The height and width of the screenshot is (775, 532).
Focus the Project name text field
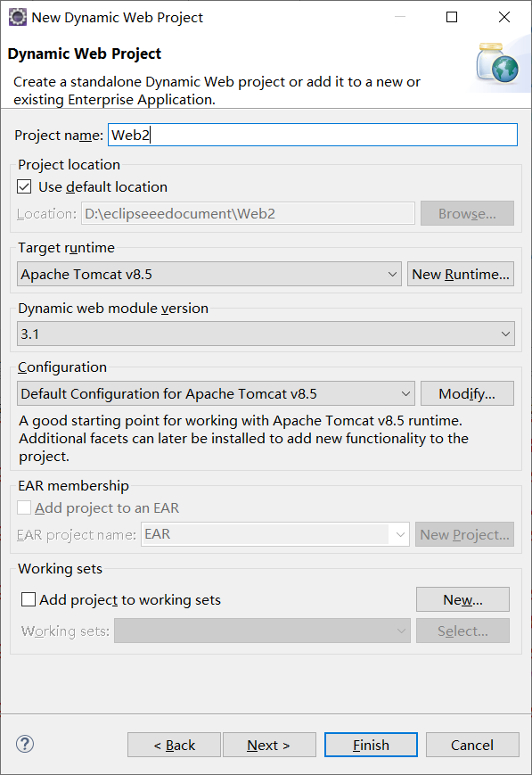(x=313, y=135)
